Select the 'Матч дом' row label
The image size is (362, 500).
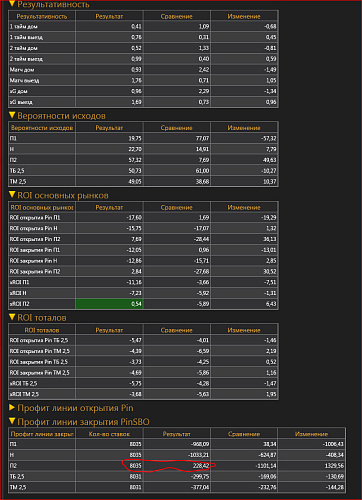(x=22, y=70)
